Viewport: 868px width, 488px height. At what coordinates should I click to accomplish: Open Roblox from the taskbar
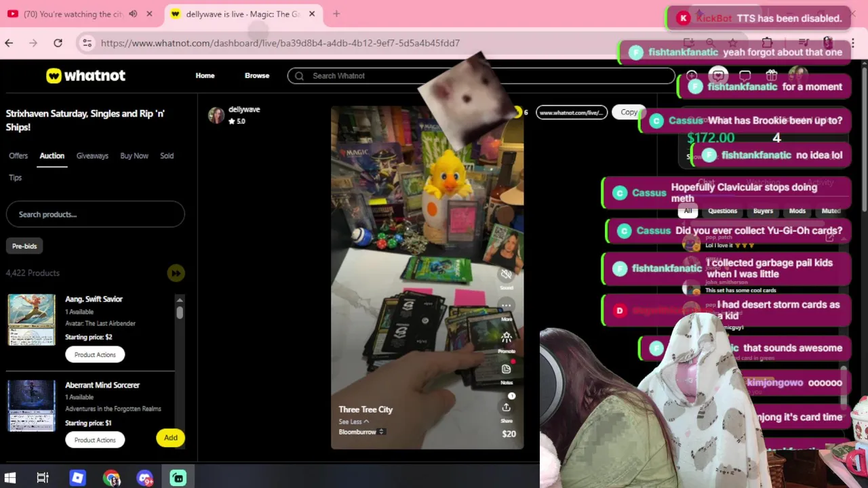(77, 478)
